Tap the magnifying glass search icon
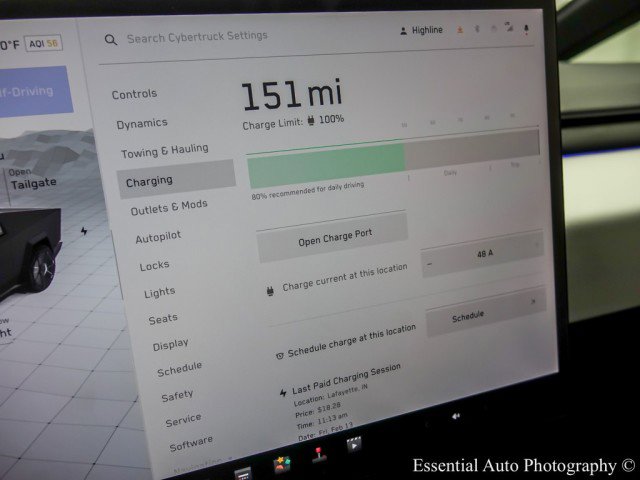Screen dimensions: 640x480 tap(111, 40)
